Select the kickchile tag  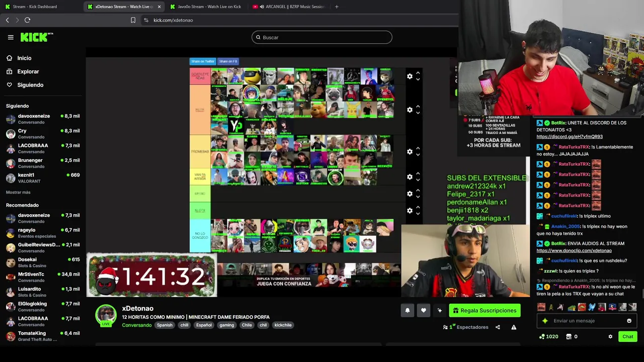(283, 325)
